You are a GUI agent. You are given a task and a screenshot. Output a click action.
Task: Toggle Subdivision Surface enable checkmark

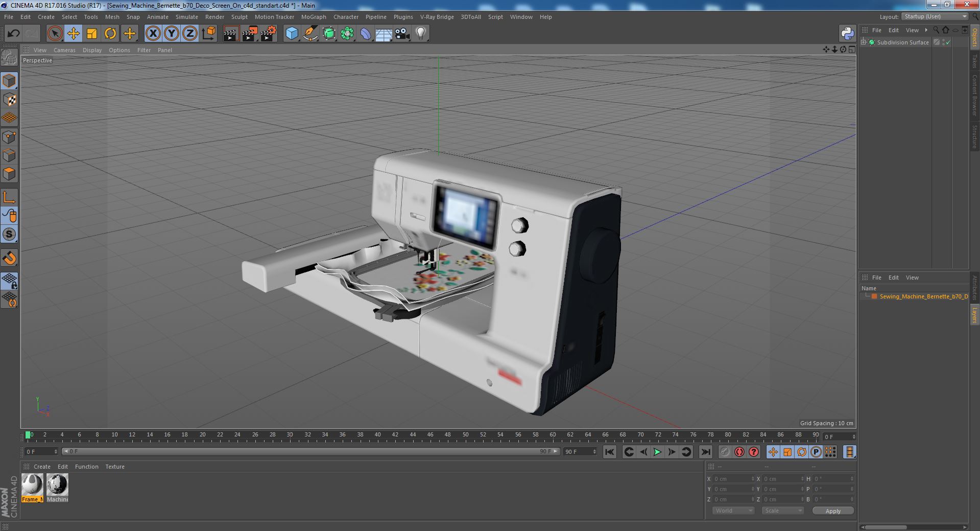(948, 42)
